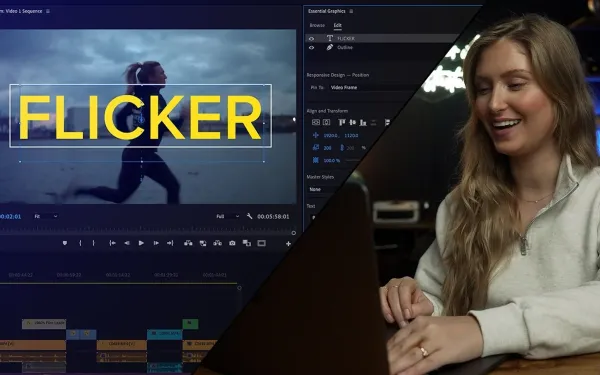The height and width of the screenshot is (375, 600).
Task: Add a marker in the Program Monitor
Action: (x=65, y=243)
